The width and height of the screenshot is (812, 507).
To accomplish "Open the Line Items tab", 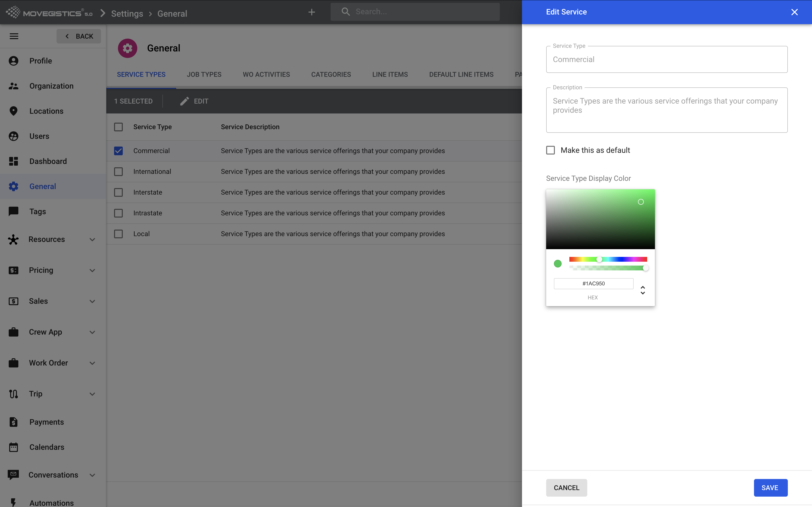I will [x=390, y=74].
